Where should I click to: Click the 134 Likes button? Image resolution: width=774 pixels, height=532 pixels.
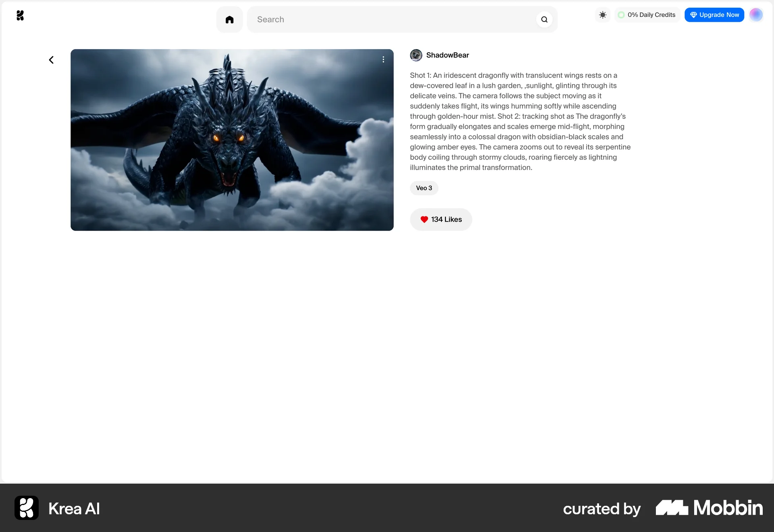pyautogui.click(x=441, y=220)
